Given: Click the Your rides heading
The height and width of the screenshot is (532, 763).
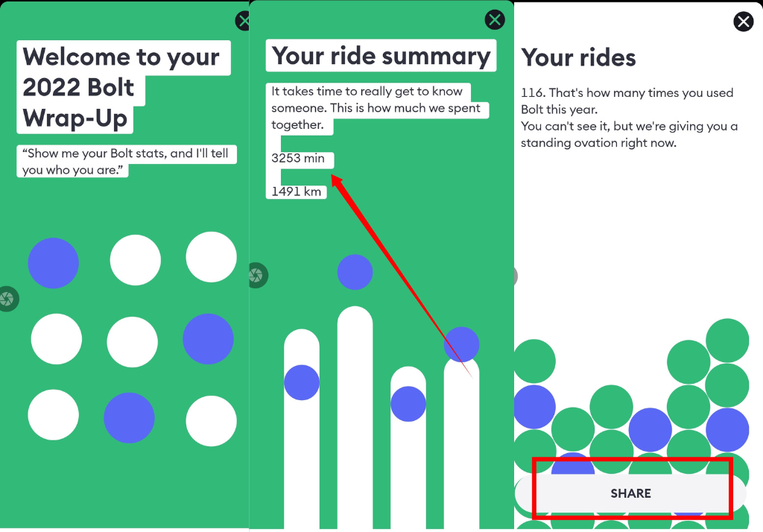Looking at the screenshot, I should (x=578, y=57).
